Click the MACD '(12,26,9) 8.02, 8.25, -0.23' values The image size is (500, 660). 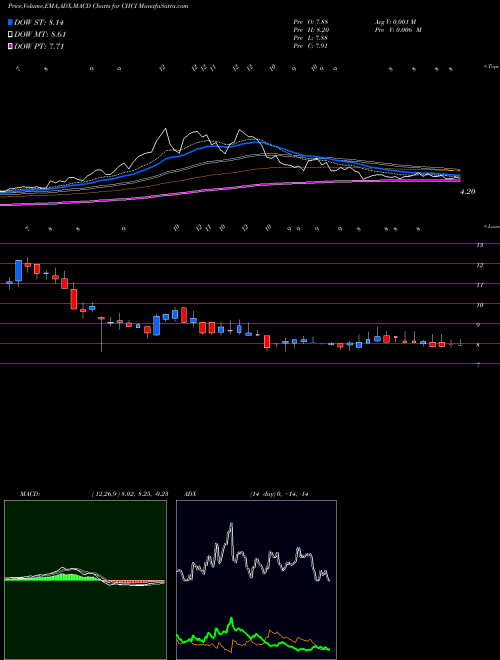[129, 494]
